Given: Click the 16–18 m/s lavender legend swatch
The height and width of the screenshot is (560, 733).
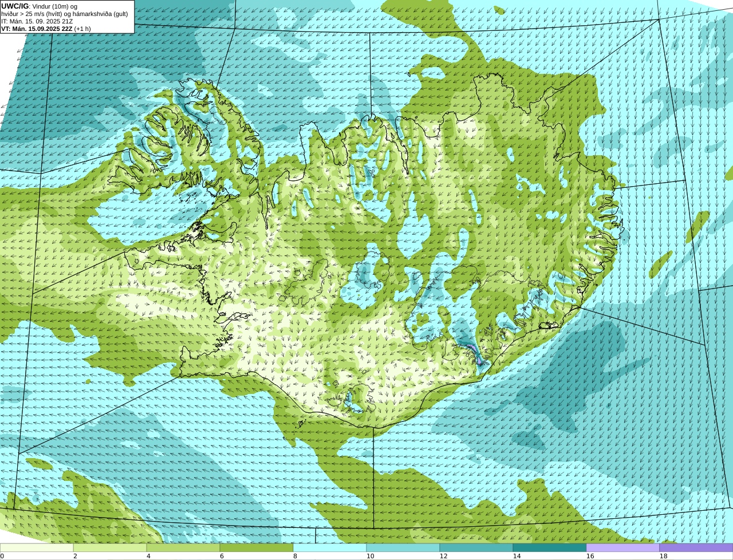Looking at the screenshot, I should point(623,547).
